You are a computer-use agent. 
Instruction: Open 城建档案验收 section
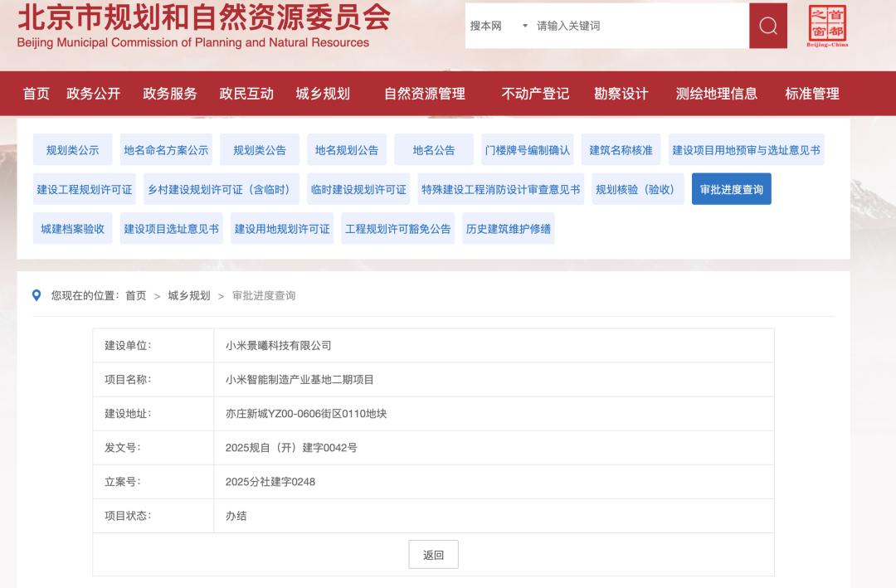(x=72, y=228)
